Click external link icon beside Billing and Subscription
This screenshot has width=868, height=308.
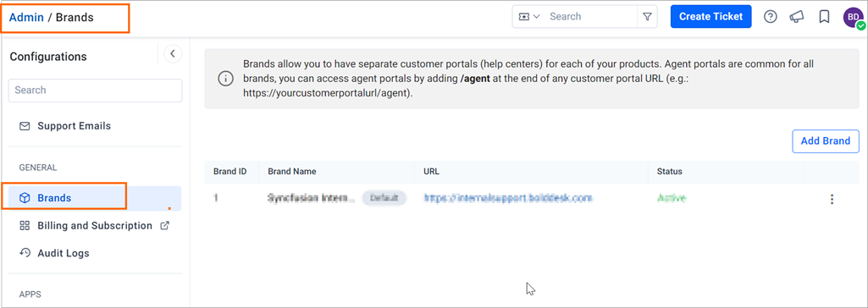coord(164,226)
